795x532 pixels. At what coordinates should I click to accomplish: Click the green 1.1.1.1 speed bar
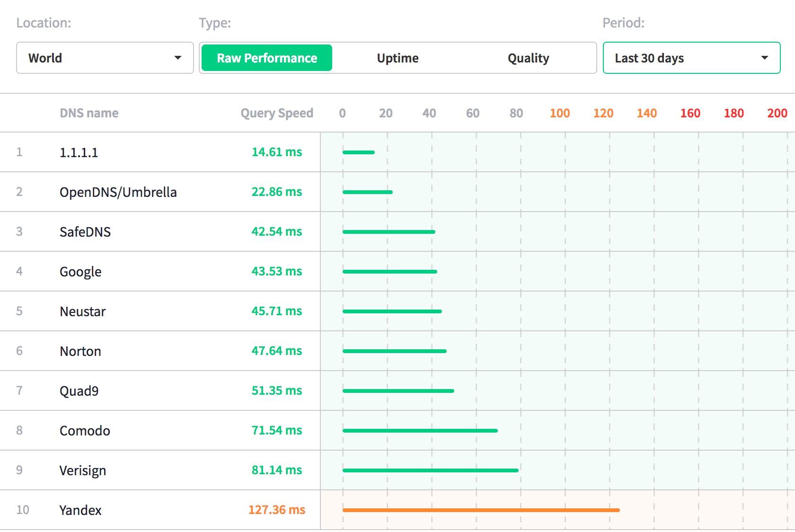point(359,152)
